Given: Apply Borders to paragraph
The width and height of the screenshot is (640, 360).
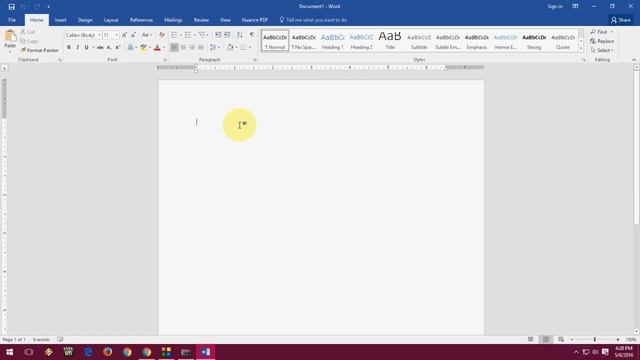Looking at the screenshot, I should point(243,48).
